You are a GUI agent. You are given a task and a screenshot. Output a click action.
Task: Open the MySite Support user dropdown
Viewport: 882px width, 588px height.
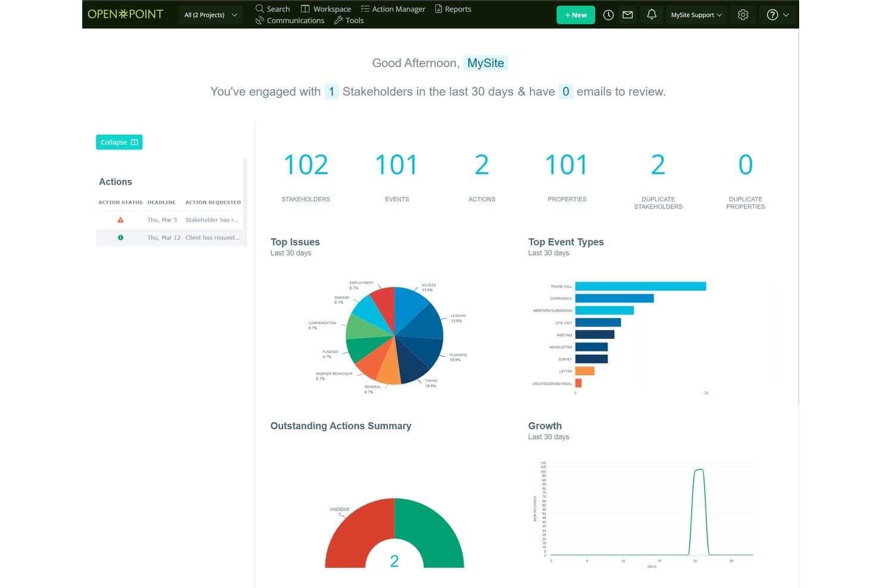(696, 15)
